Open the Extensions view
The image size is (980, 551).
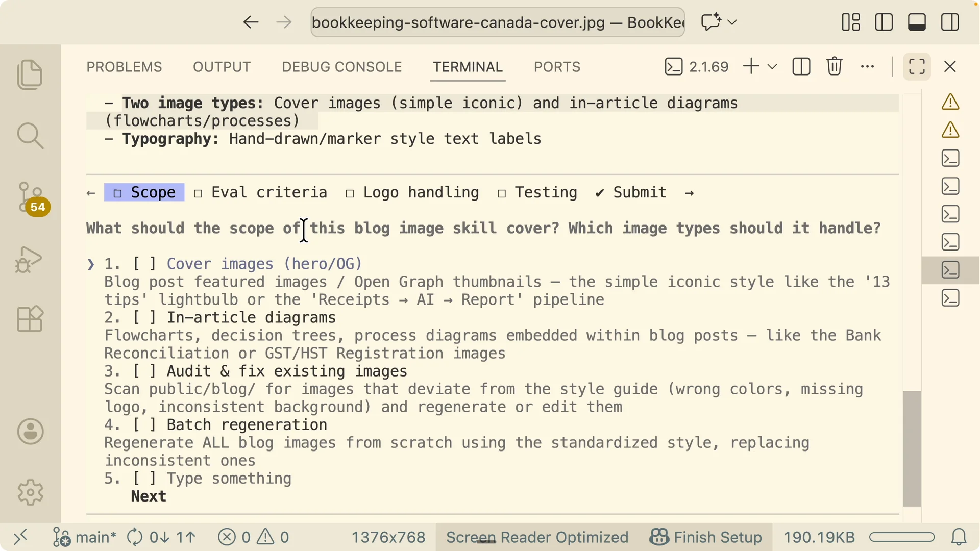(x=30, y=319)
